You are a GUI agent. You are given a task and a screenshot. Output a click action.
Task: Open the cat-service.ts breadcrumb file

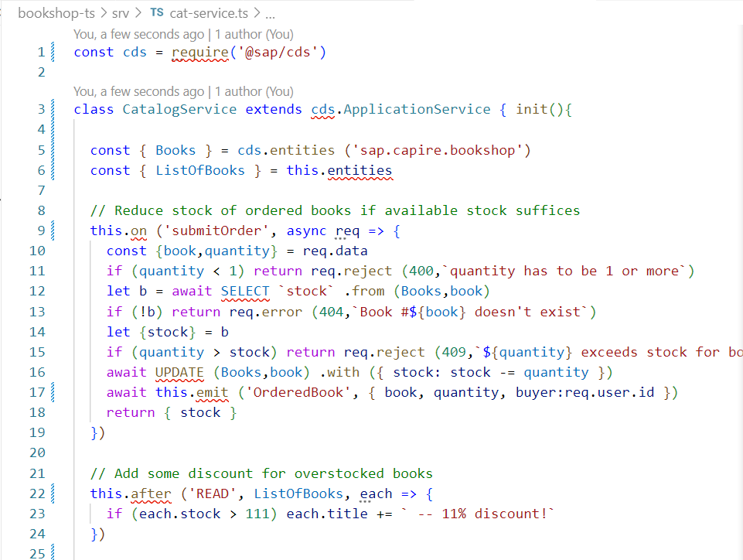point(209,13)
